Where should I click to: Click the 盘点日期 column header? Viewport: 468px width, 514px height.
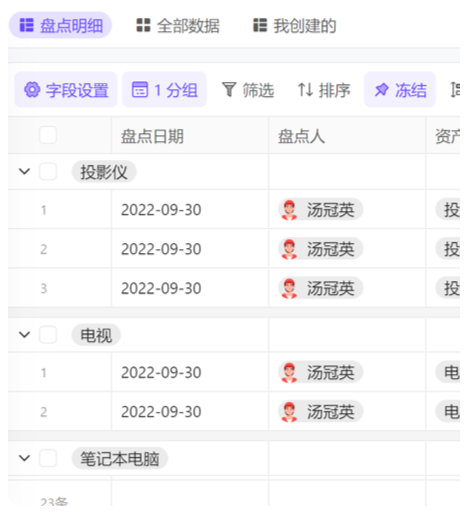pos(190,136)
